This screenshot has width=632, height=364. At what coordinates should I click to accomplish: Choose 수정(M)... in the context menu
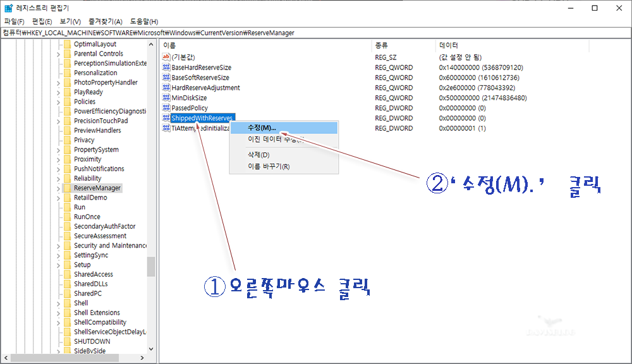tap(284, 128)
